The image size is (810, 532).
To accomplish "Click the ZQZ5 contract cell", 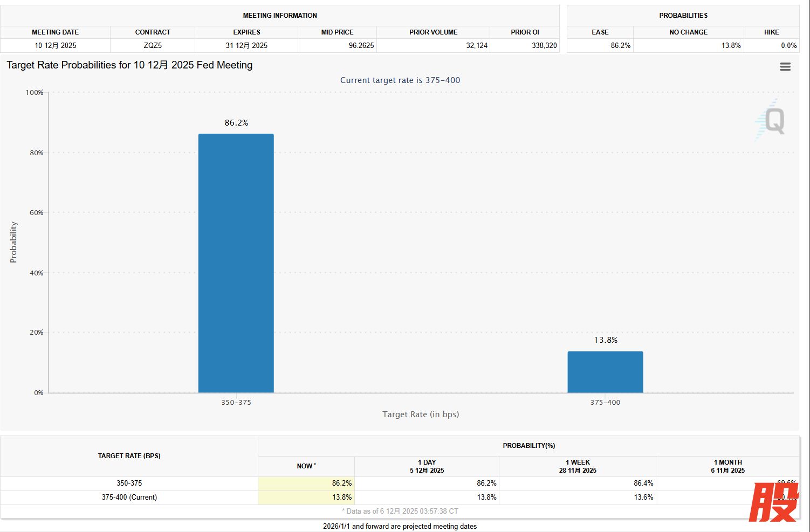I will pyautogui.click(x=153, y=46).
